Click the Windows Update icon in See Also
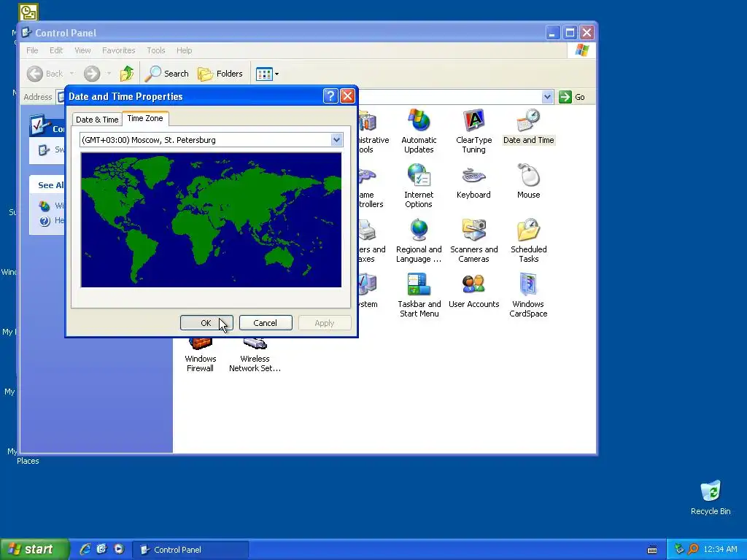Viewport: 747px width, 560px height. pyautogui.click(x=44, y=206)
